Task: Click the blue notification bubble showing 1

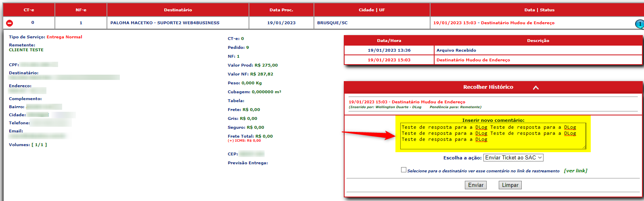Action: pyautogui.click(x=639, y=24)
